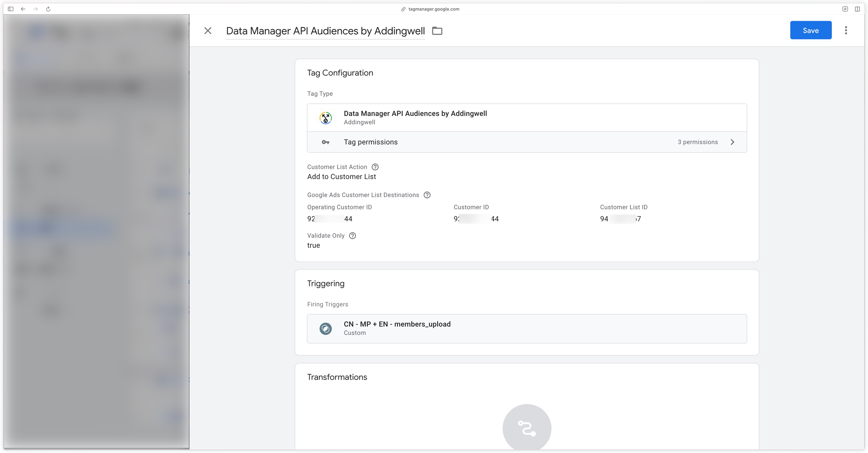Click the Tag Configuration heading
Viewport: 868px width, 453px height.
(340, 73)
